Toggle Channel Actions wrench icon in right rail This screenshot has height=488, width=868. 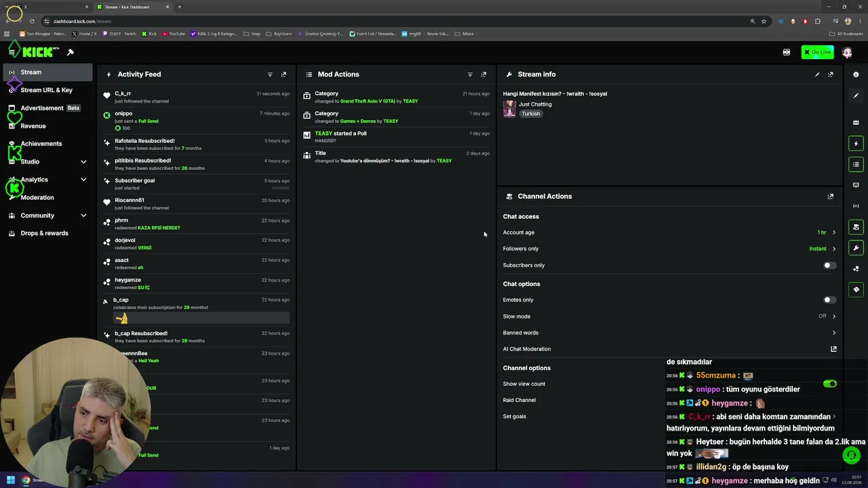pyautogui.click(x=856, y=248)
